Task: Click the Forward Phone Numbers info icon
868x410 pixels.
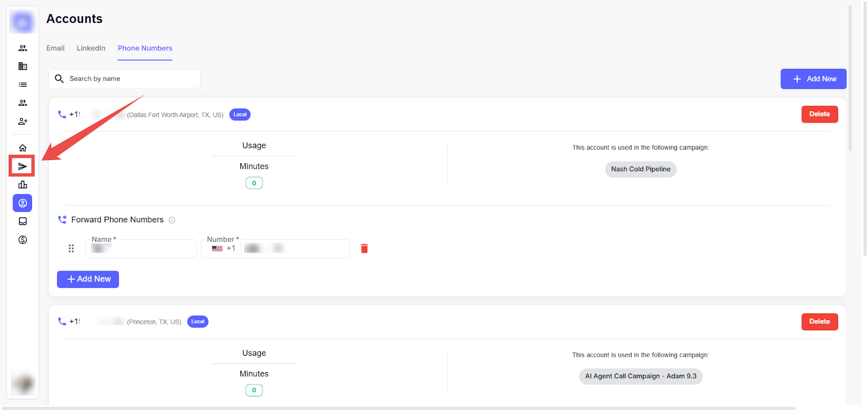Action: tap(172, 220)
